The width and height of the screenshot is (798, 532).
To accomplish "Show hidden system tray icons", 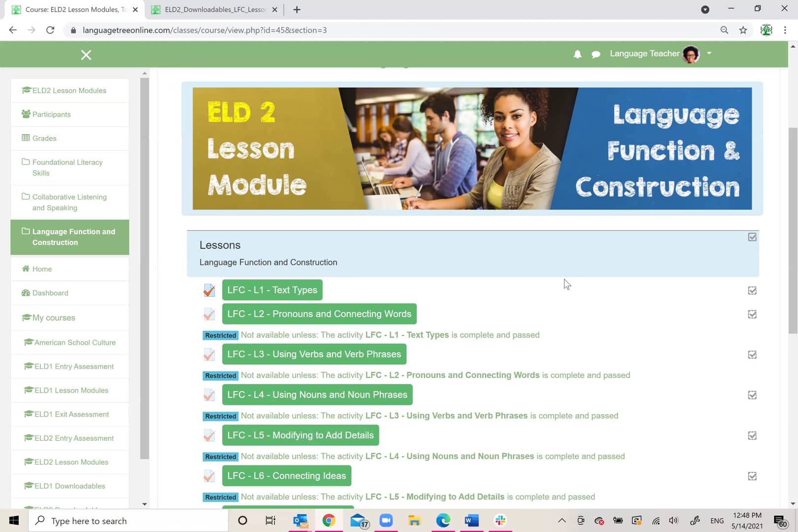I will point(562,521).
